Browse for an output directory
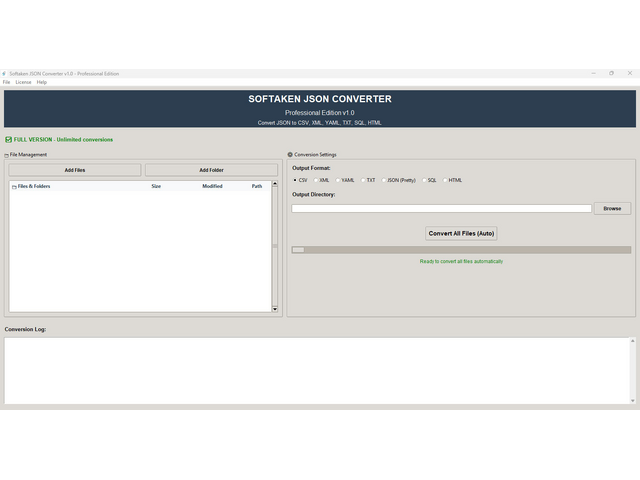 612,209
